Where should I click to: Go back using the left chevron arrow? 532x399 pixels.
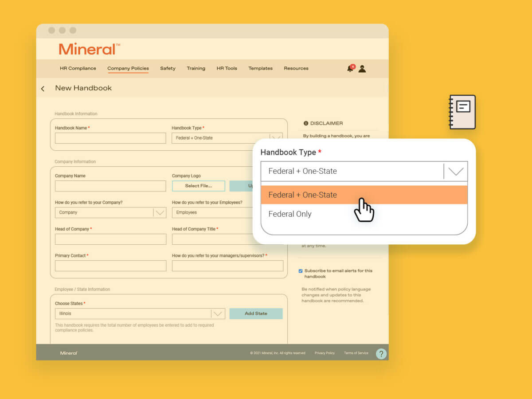[x=43, y=88]
